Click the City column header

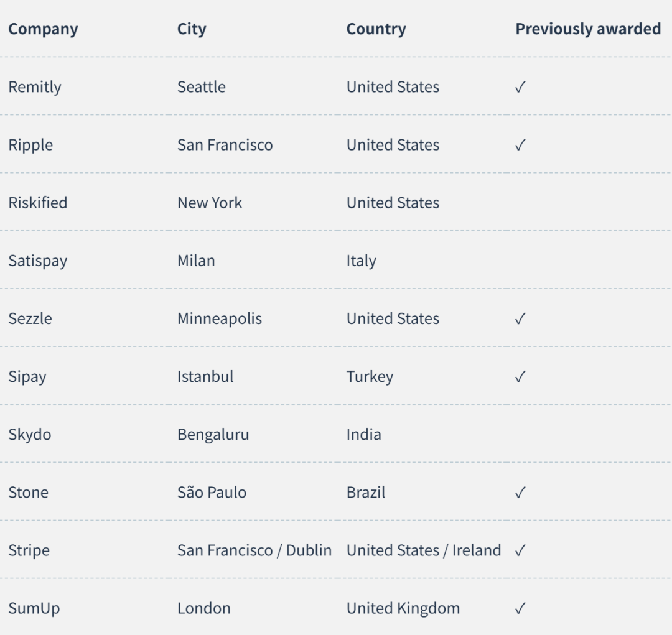(x=192, y=29)
